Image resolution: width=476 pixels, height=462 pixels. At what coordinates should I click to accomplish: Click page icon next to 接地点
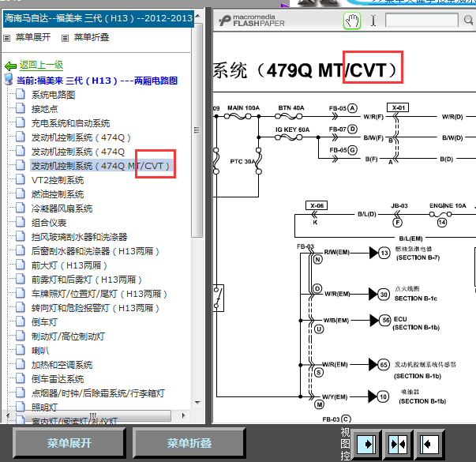[21, 108]
